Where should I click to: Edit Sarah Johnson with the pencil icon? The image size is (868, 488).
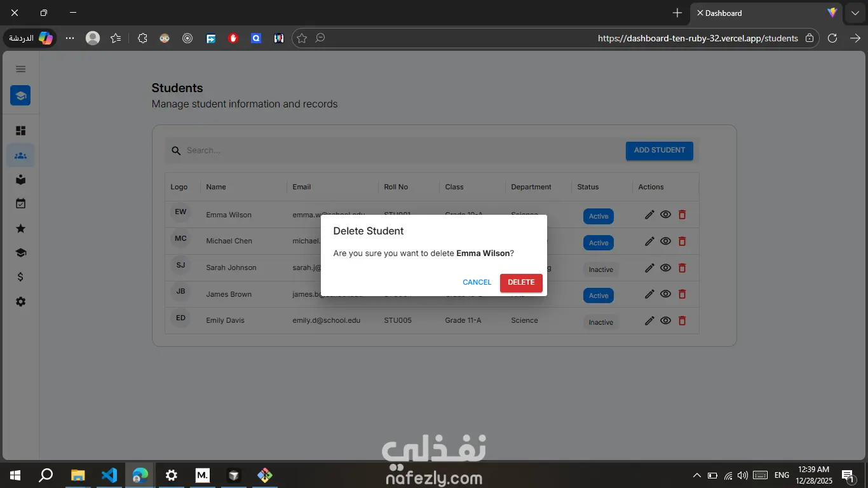pyautogui.click(x=649, y=268)
